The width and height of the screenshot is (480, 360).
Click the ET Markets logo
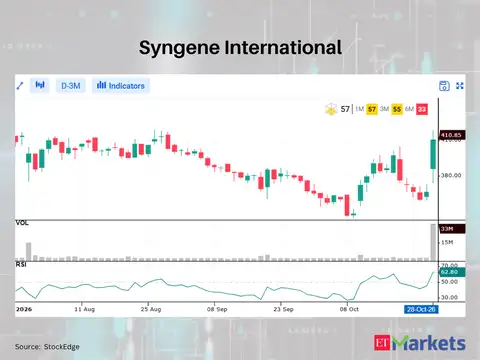(420, 343)
